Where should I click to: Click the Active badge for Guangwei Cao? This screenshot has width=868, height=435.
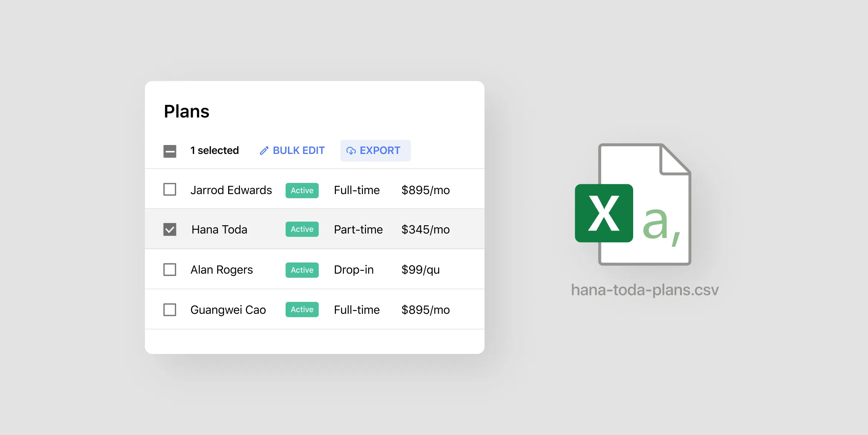(302, 309)
